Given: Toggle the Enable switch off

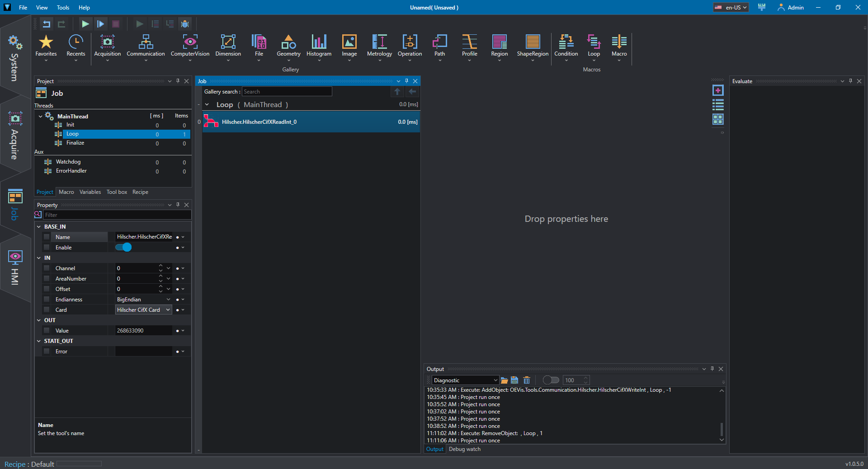Looking at the screenshot, I should click(x=123, y=248).
